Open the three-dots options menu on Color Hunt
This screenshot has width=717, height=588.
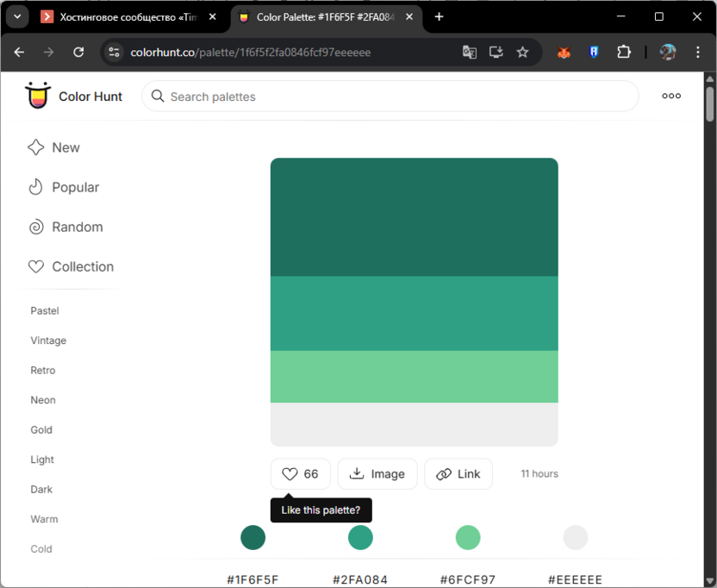click(x=671, y=96)
